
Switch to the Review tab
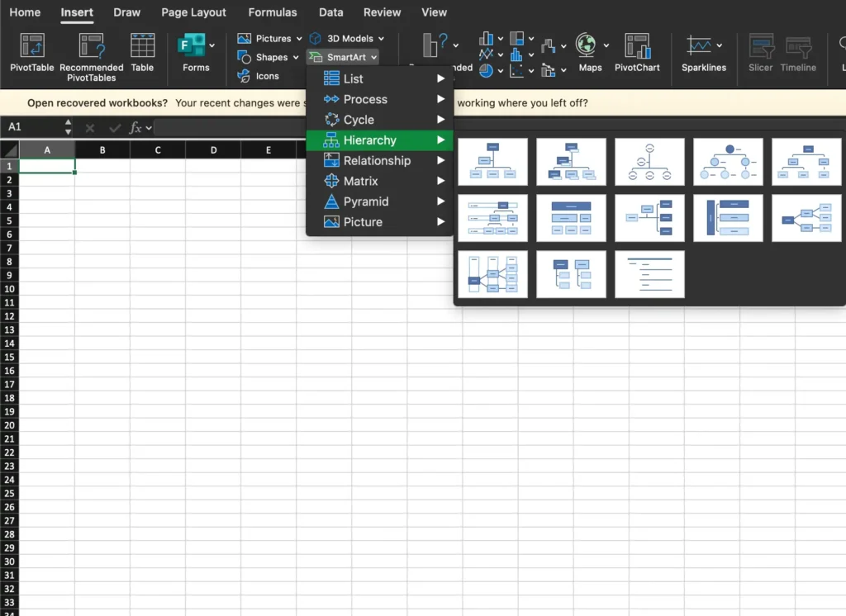382,12
